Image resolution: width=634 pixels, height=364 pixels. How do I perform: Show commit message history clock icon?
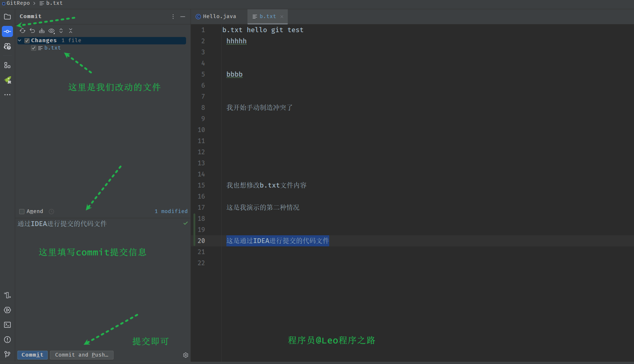[51, 212]
